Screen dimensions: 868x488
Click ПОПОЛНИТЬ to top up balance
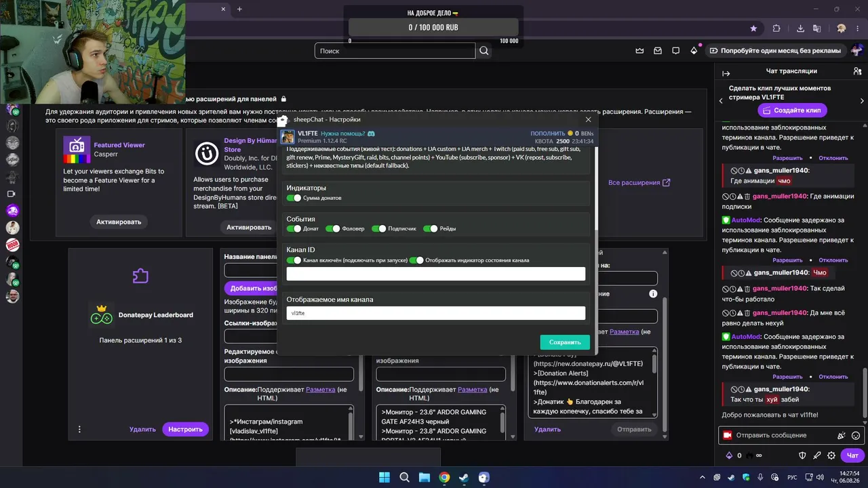(548, 134)
